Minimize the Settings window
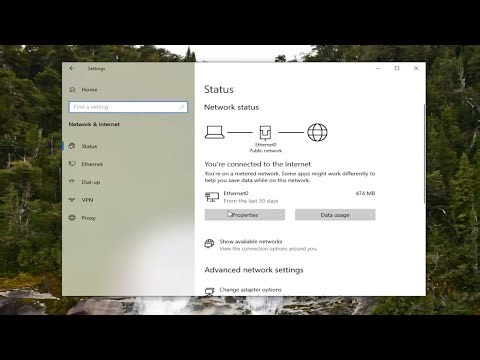This screenshot has width=480, height=360. point(378,68)
